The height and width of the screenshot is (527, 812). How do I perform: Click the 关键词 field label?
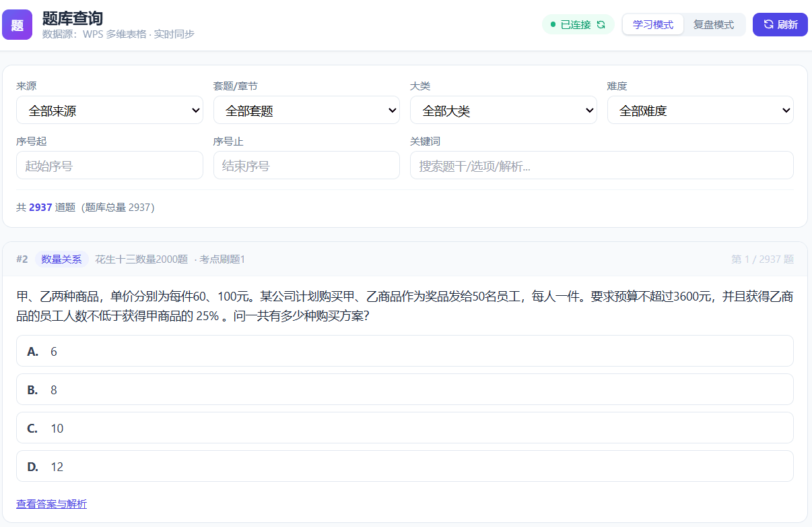pyautogui.click(x=426, y=142)
